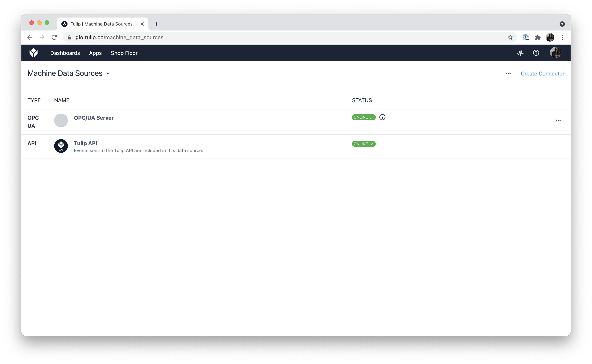This screenshot has height=364, width=592.
Task: Open the Tulip API data source
Action: coord(85,143)
